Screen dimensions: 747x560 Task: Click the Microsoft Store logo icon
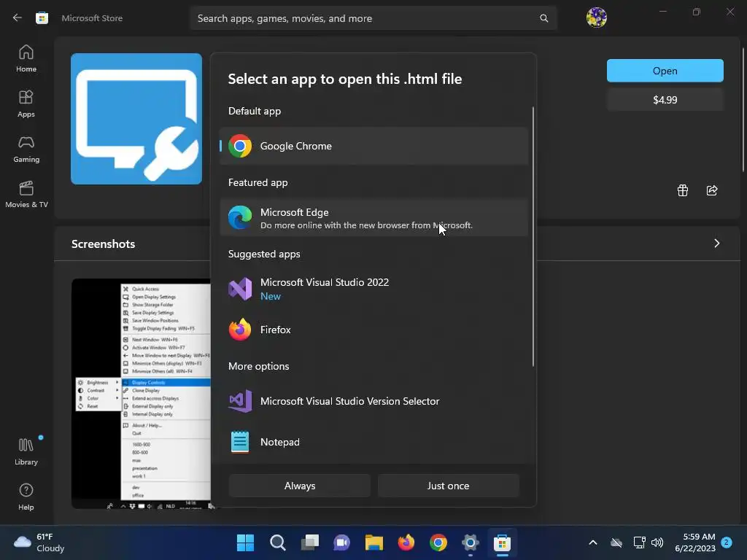(42, 18)
